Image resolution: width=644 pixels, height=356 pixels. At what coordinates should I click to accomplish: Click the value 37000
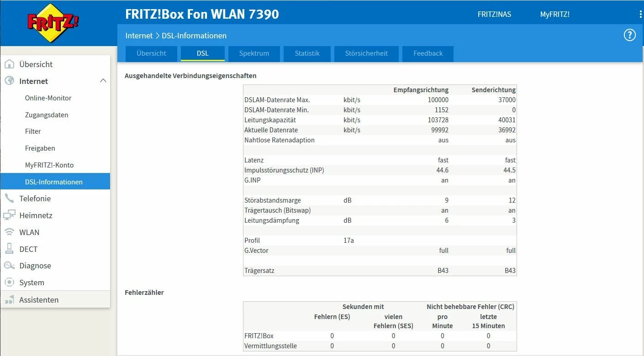[x=507, y=100]
